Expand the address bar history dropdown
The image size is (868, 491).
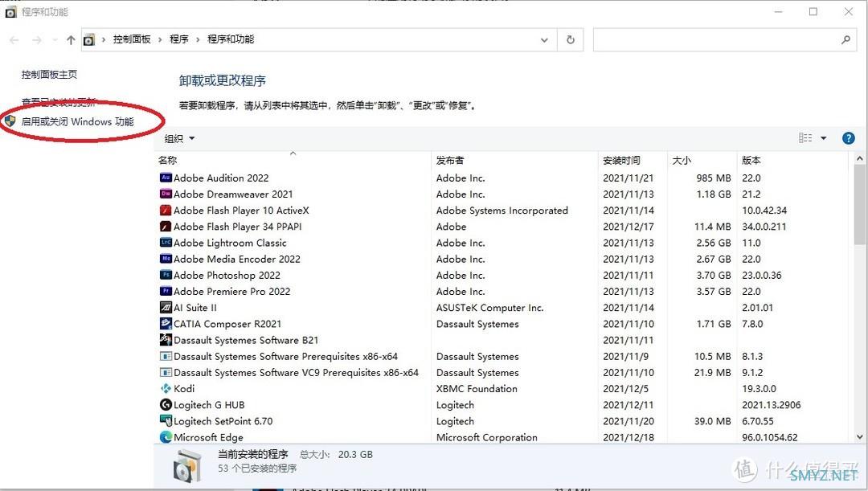click(544, 40)
